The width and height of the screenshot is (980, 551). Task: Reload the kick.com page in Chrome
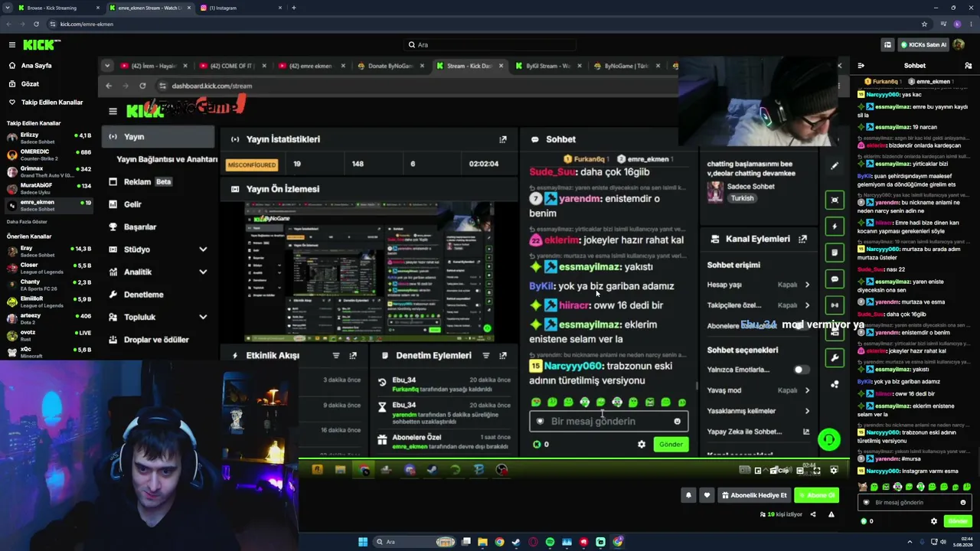point(35,24)
